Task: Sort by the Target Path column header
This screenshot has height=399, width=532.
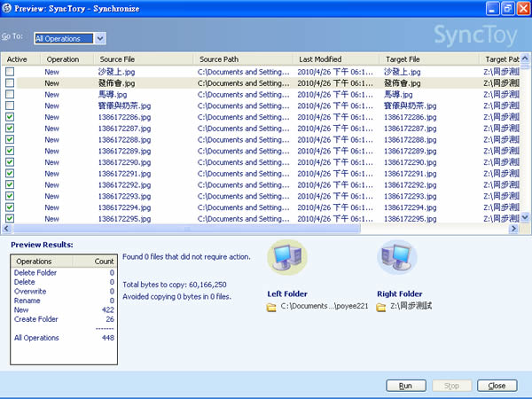Action: [x=499, y=59]
